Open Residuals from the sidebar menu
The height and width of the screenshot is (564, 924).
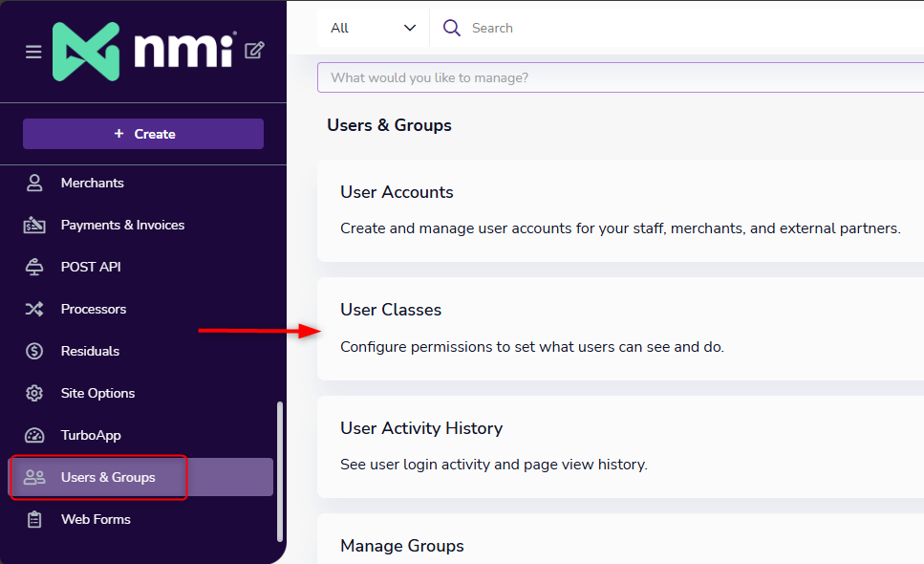click(x=90, y=351)
